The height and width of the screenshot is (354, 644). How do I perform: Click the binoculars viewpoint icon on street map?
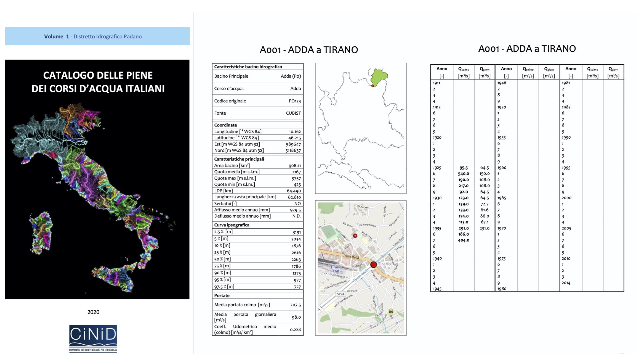point(391,311)
